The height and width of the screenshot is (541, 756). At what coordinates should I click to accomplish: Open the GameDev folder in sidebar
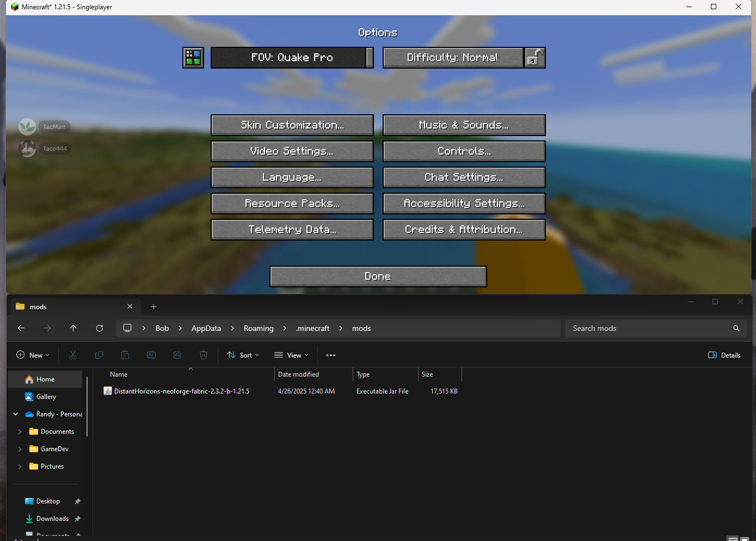pyautogui.click(x=54, y=449)
